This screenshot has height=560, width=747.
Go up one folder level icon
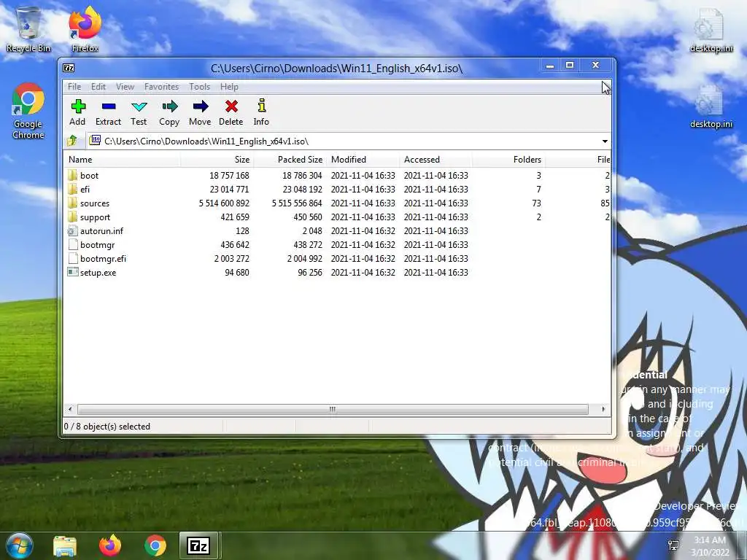(72, 141)
